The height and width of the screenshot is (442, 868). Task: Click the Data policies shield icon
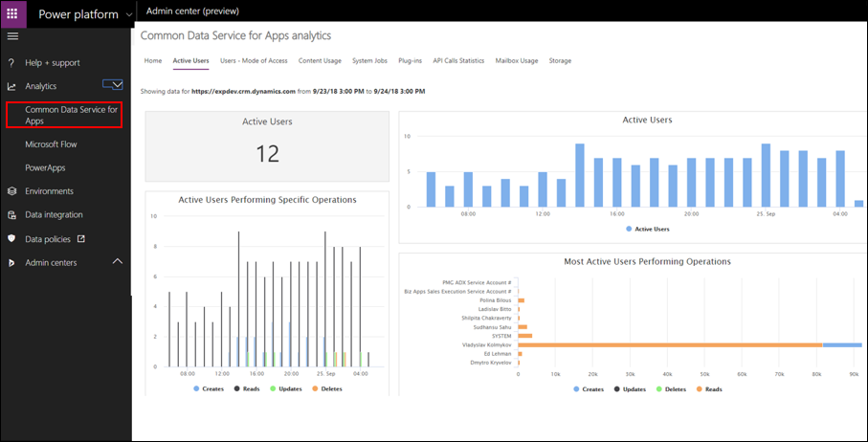[11, 239]
